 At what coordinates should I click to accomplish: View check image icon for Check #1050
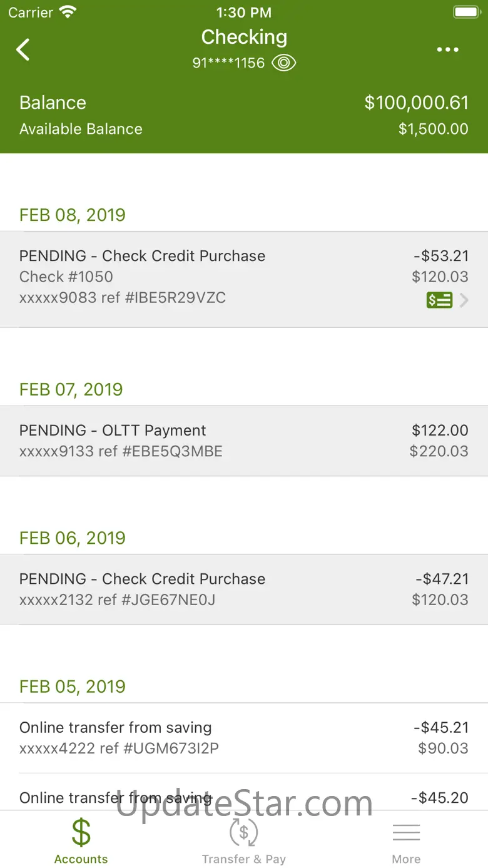439,300
